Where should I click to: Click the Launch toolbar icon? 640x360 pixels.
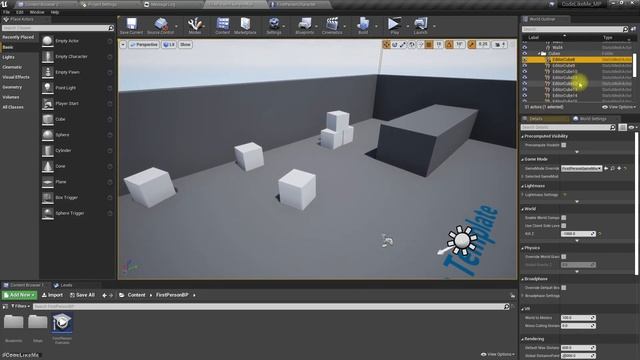tap(420, 25)
